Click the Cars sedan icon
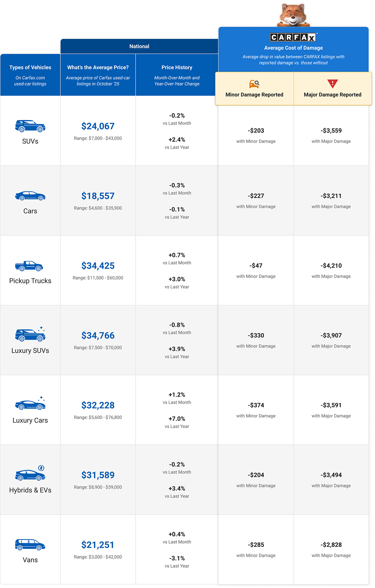 (30, 196)
